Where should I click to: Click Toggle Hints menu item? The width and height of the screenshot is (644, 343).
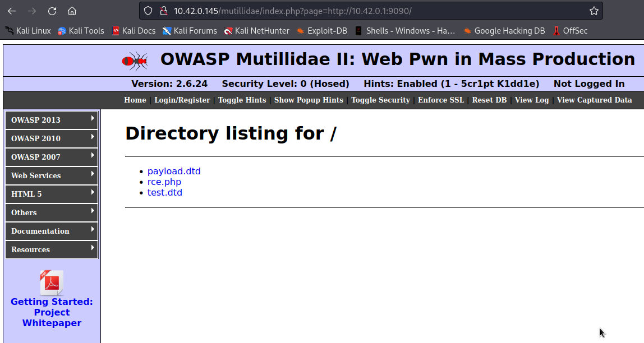242,100
